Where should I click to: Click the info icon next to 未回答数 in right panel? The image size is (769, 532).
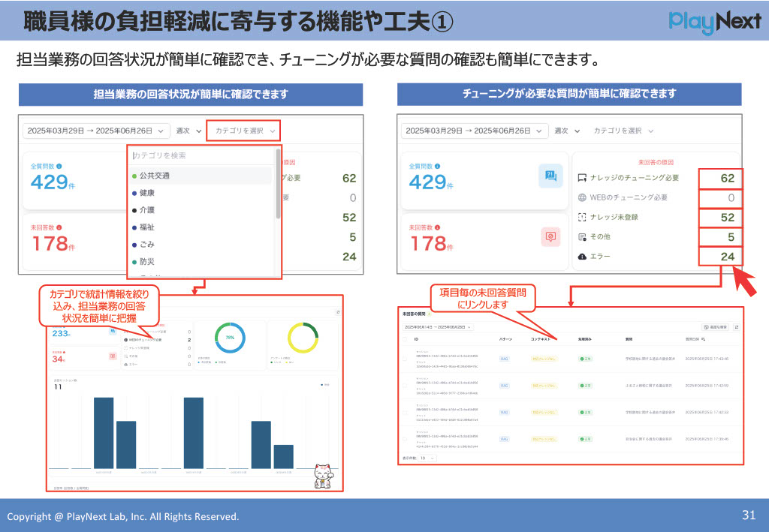438,227
